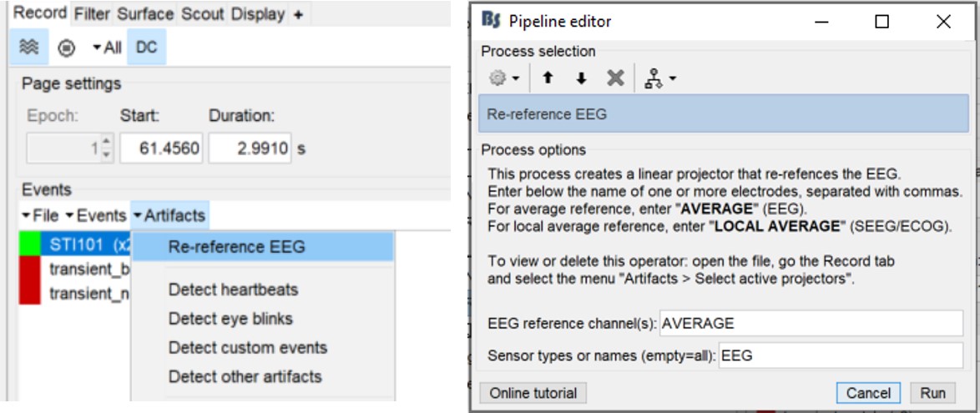
Task: Add a new tab with plus icon
Action: coord(298,14)
